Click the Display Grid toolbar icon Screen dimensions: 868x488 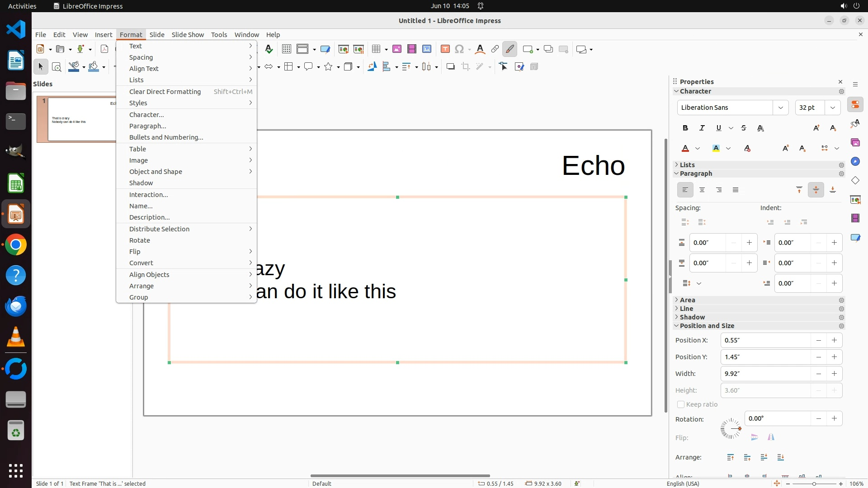pos(286,49)
